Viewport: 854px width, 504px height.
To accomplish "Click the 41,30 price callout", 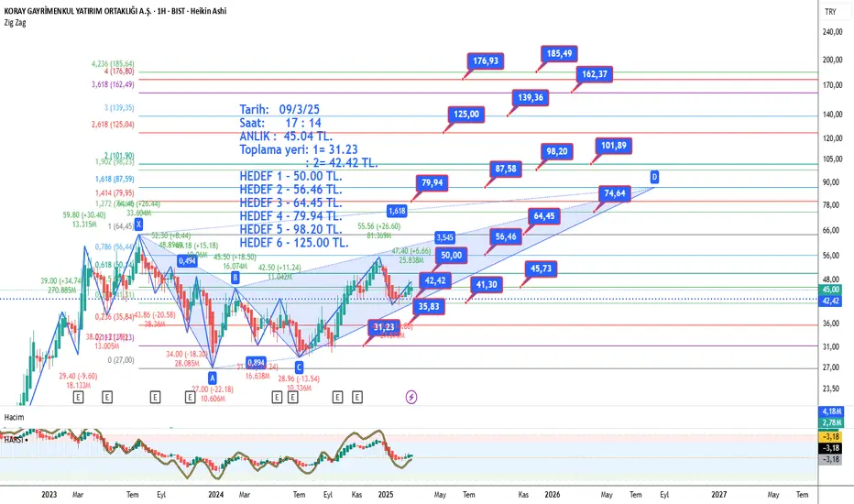I will (487, 284).
